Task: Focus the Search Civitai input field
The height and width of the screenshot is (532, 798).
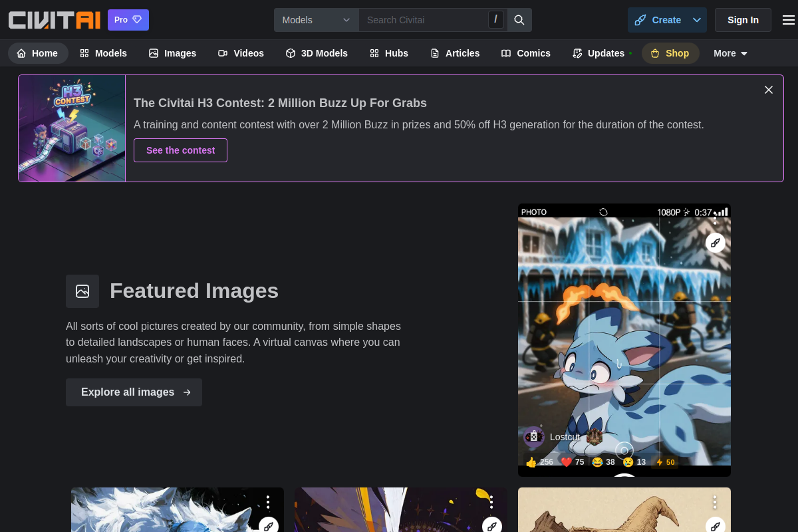Action: 425,20
